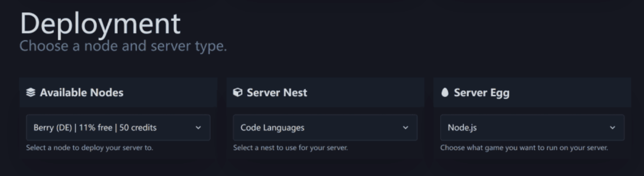Click the 'Select a nest to use' hint text
The image size is (644, 176).
[x=291, y=148]
